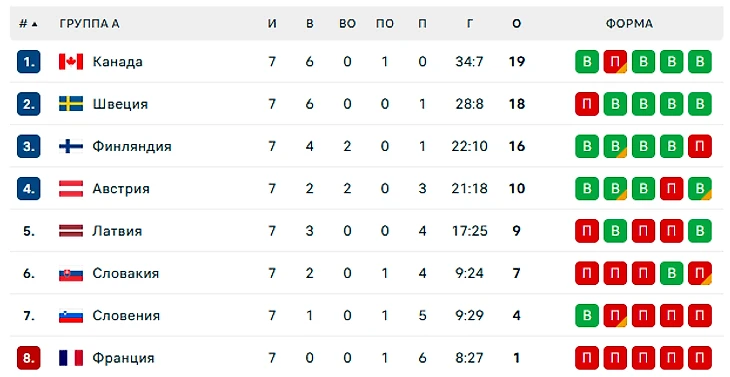Click the red rank 8 badge for France

[x=28, y=358]
